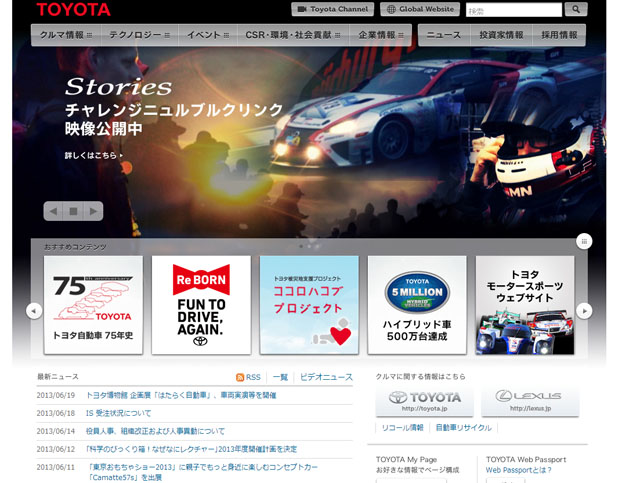Click grid view icon above recommended content
Image resolution: width=640 pixels, height=483 pixels.
(x=584, y=241)
